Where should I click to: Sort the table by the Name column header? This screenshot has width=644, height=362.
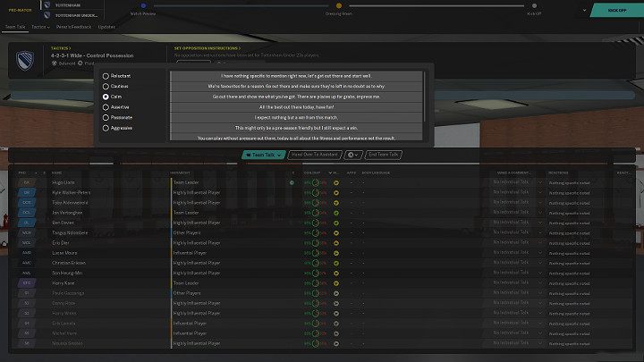[x=56, y=173]
